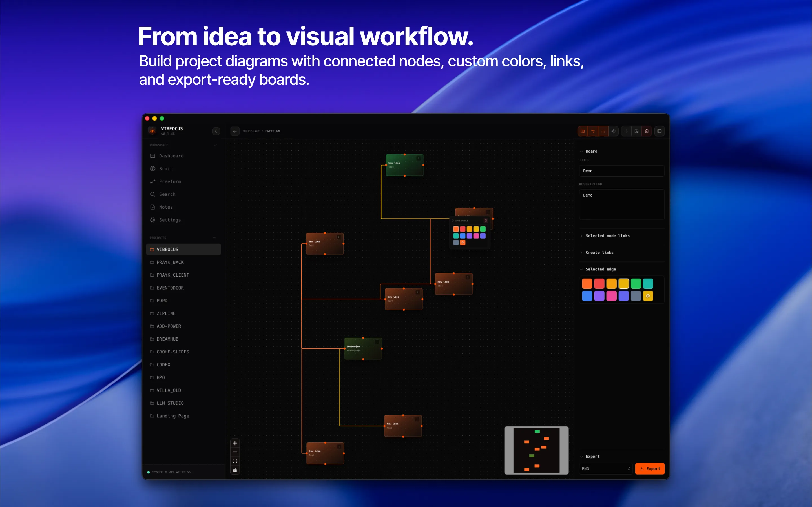
Task: Open the ADD-POWER project
Action: point(183,326)
